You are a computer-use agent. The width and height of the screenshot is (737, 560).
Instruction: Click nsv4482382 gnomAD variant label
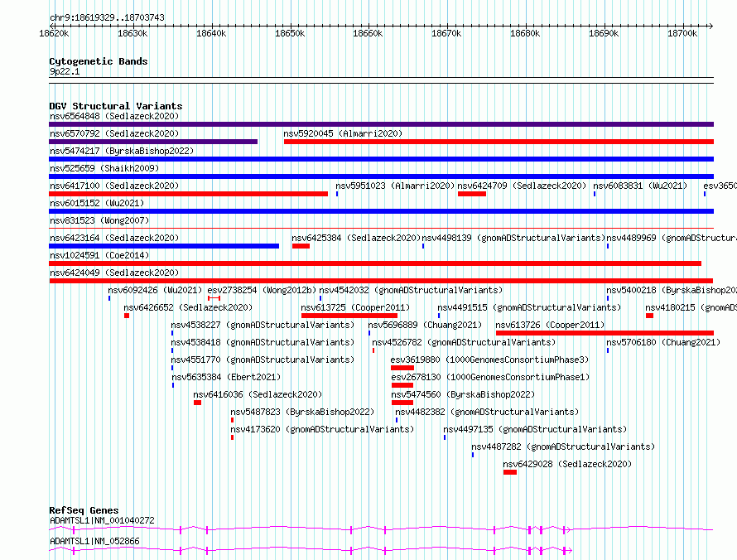[487, 412]
